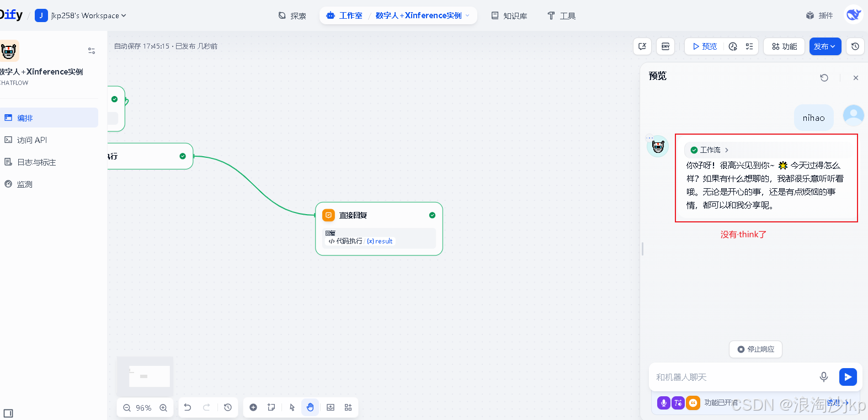
Task: Click the text-to-speech feature icon
Action: [678, 403]
